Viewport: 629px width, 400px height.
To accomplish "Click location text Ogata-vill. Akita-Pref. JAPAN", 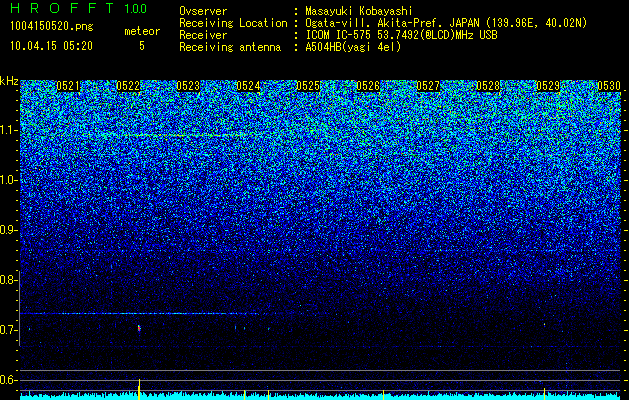I will (392, 24).
